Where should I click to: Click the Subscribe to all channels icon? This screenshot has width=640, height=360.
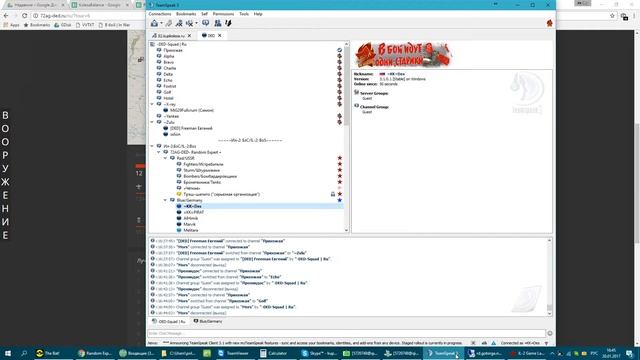[179, 23]
